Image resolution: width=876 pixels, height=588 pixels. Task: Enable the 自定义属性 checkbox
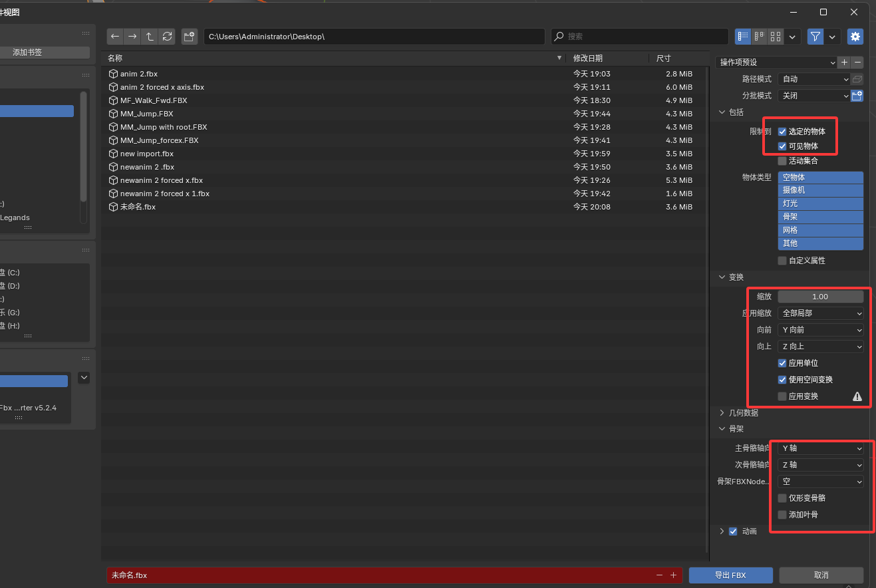(782, 261)
